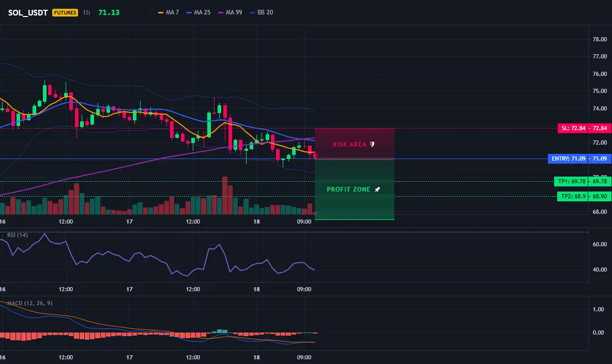
Task: Click the MACD (12, 26, 9) indicator label
Action: click(x=29, y=303)
